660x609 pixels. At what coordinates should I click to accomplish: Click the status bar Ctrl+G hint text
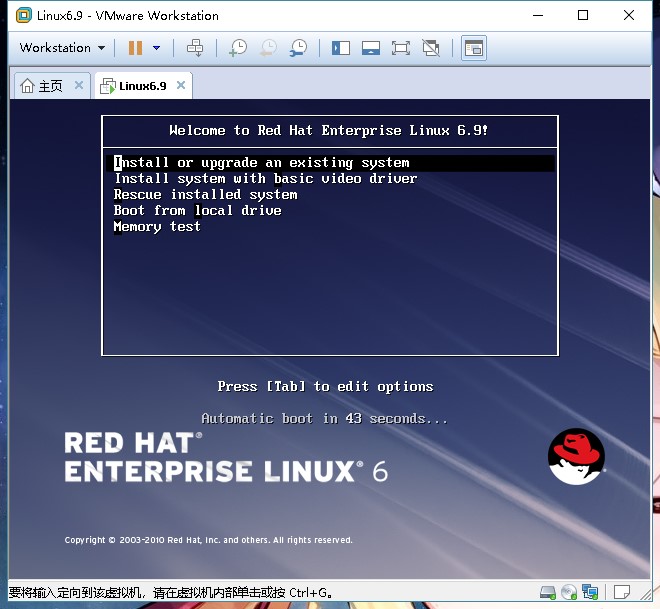[x=170, y=593]
